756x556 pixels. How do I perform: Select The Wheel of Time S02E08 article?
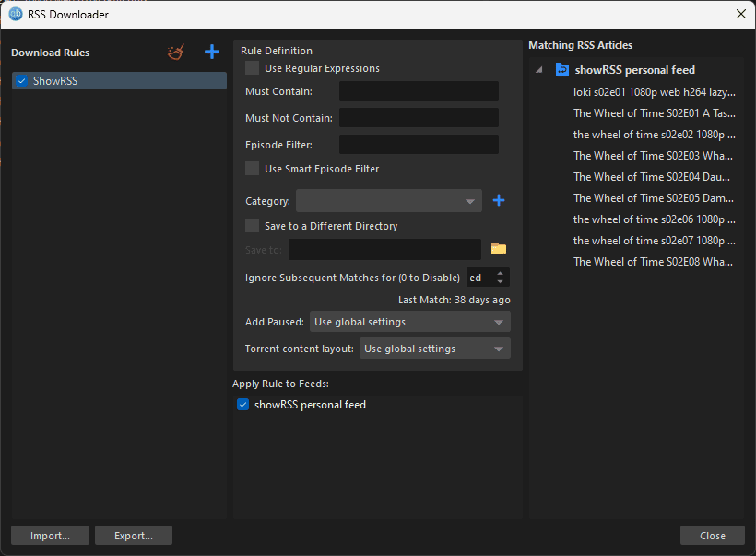654,261
